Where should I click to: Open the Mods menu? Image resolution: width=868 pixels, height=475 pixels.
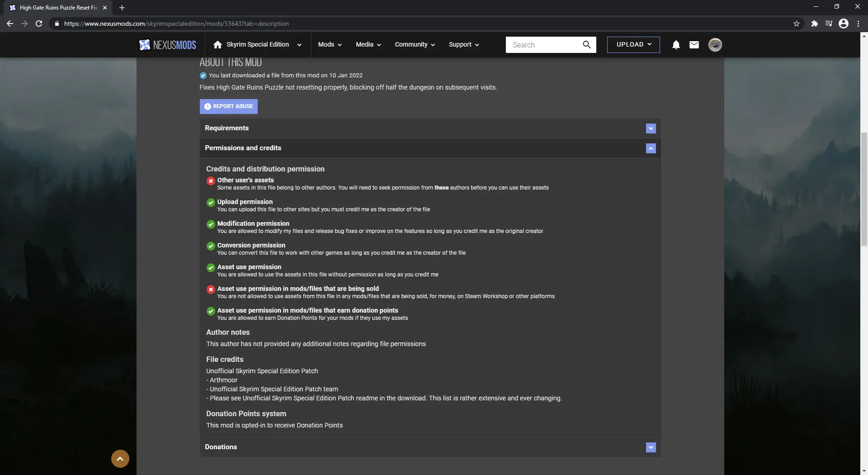[x=330, y=45]
